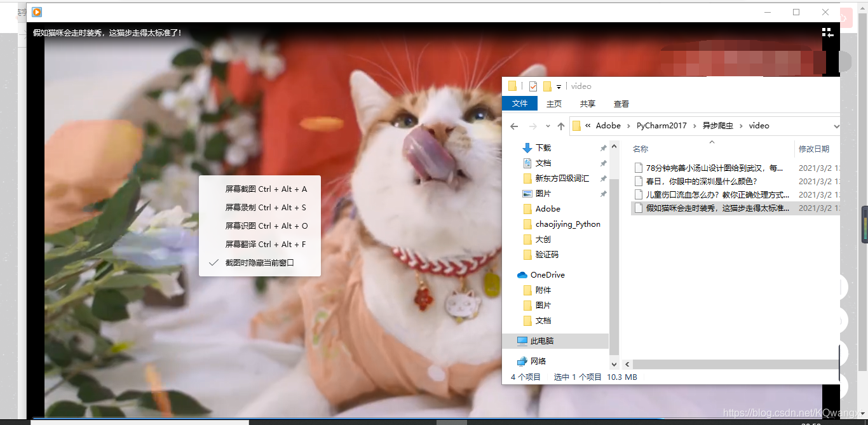This screenshot has width=868, height=425.
Task: Open 下载 in quick access
Action: (543, 147)
